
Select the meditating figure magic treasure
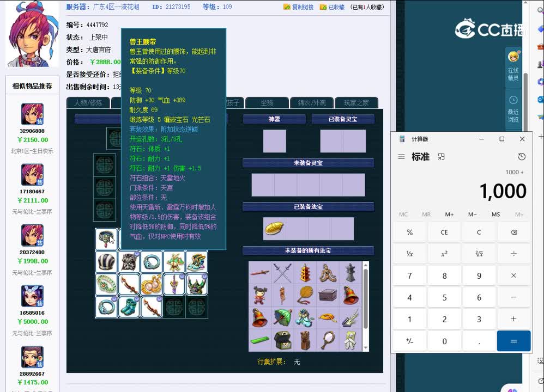(x=328, y=273)
